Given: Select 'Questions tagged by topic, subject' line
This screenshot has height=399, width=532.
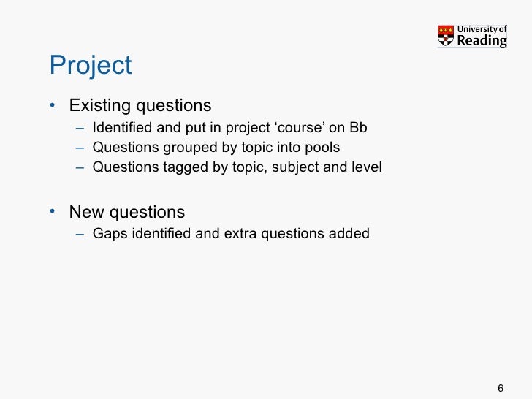Looking at the screenshot, I should pyautogui.click(x=237, y=167).
